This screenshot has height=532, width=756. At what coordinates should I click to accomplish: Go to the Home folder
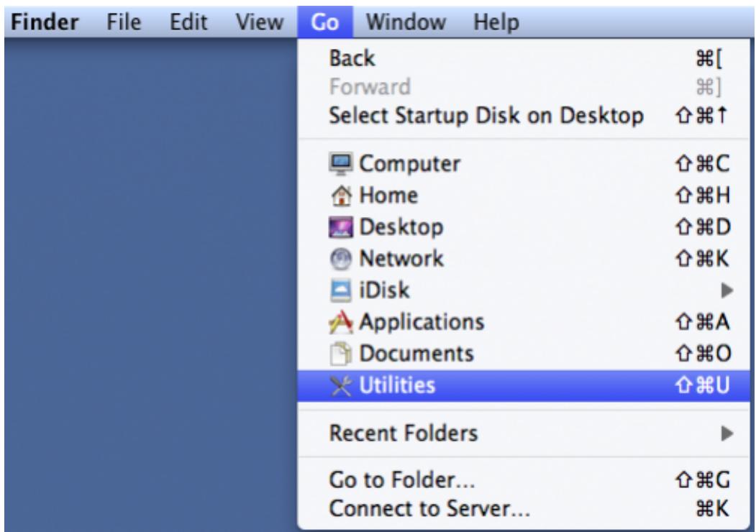(x=524, y=196)
